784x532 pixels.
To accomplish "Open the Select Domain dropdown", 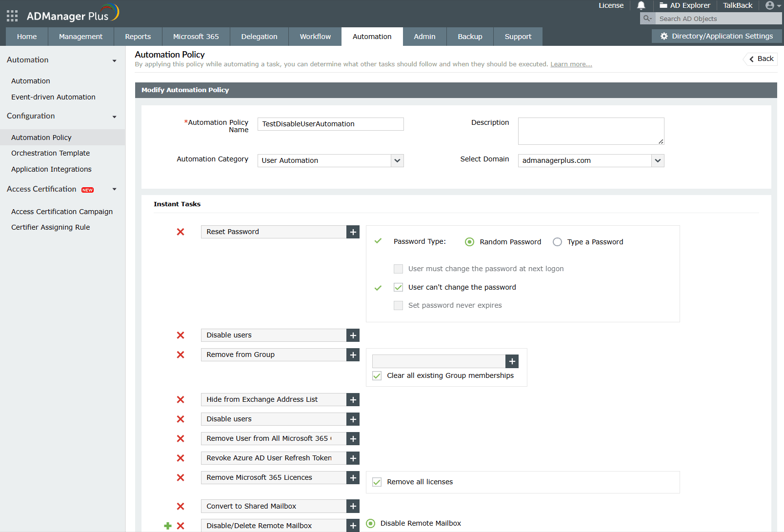I will (658, 160).
